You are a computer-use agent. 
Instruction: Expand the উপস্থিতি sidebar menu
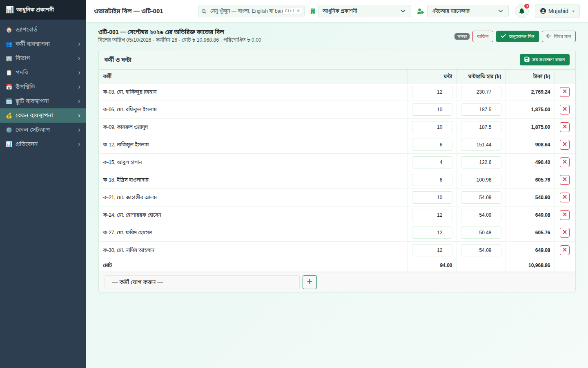pyautogui.click(x=43, y=87)
